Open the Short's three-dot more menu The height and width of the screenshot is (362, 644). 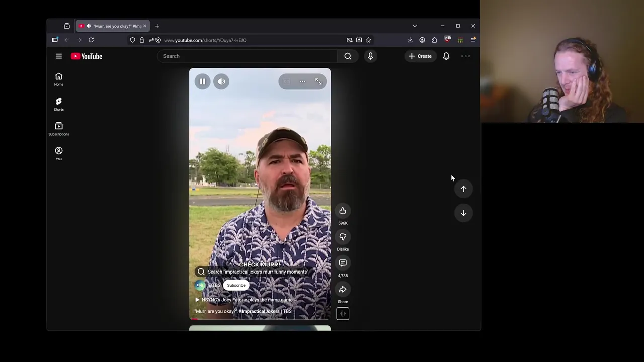point(302,81)
